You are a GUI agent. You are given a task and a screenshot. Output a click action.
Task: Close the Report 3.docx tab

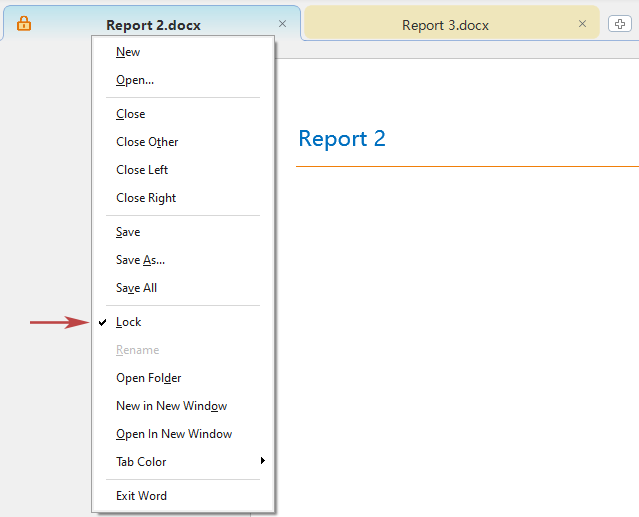click(x=582, y=24)
